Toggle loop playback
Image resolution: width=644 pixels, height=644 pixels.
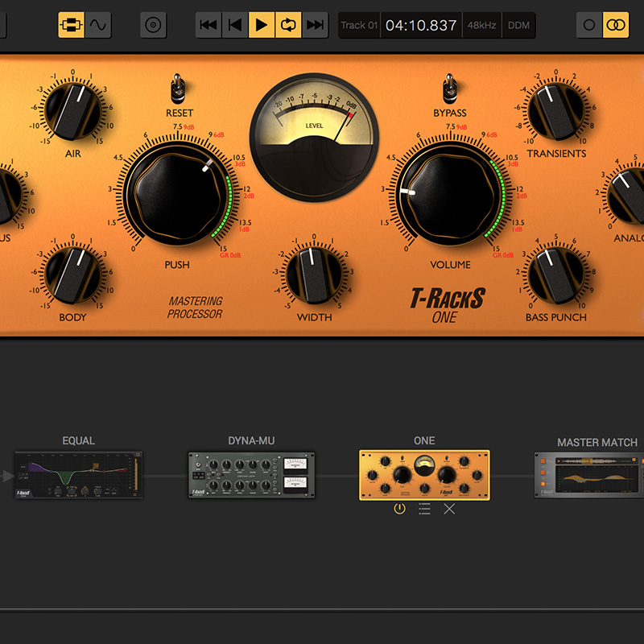(x=287, y=25)
